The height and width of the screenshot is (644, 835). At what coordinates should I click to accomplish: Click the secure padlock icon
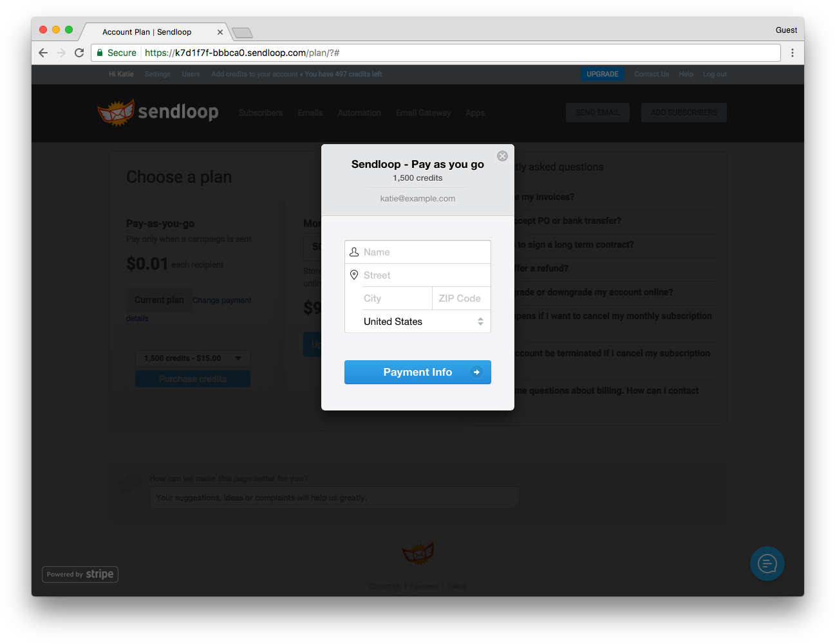pyautogui.click(x=100, y=53)
